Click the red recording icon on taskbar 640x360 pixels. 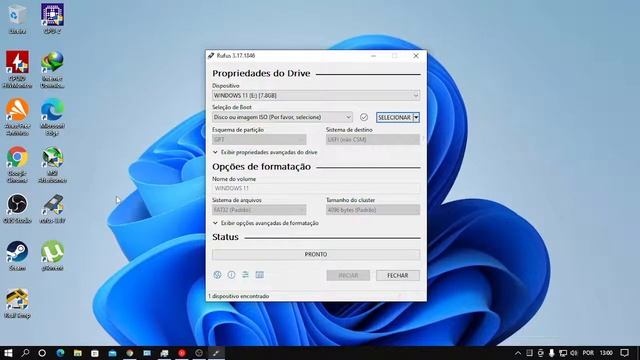(182, 353)
